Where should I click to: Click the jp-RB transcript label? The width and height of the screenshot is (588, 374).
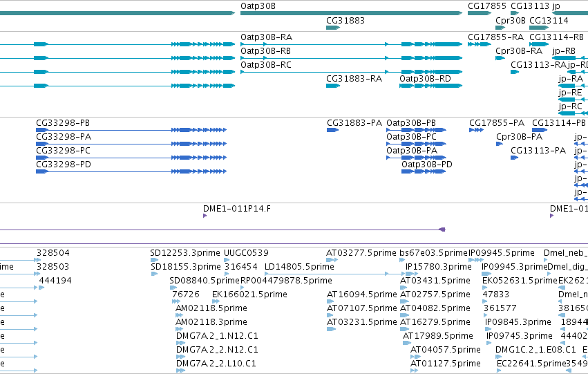coord(564,51)
